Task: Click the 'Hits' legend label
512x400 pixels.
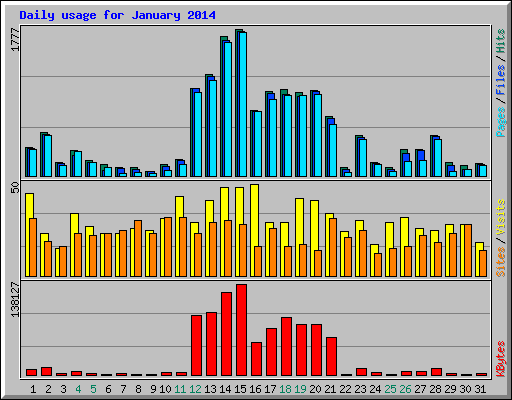Action: [500, 41]
